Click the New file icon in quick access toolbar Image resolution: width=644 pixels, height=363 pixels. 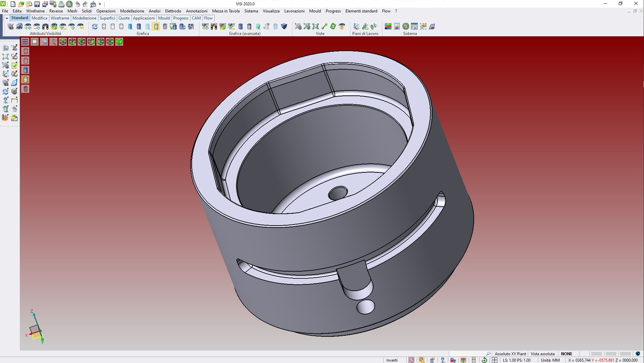point(13,4)
